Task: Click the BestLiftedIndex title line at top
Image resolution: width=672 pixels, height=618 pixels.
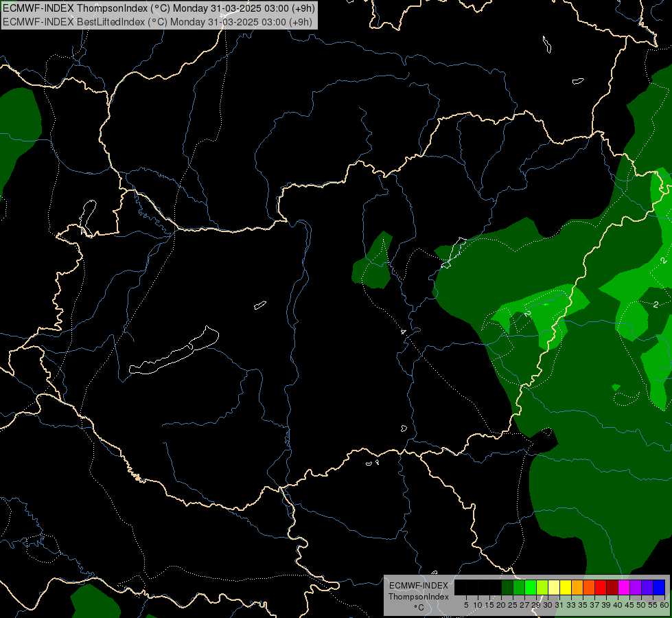Action: [157, 22]
